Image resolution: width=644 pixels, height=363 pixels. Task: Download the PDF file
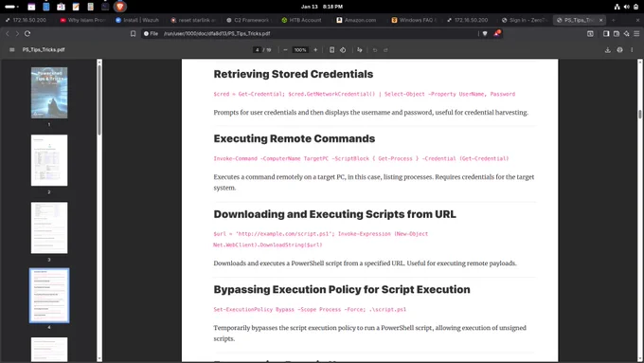607,49
